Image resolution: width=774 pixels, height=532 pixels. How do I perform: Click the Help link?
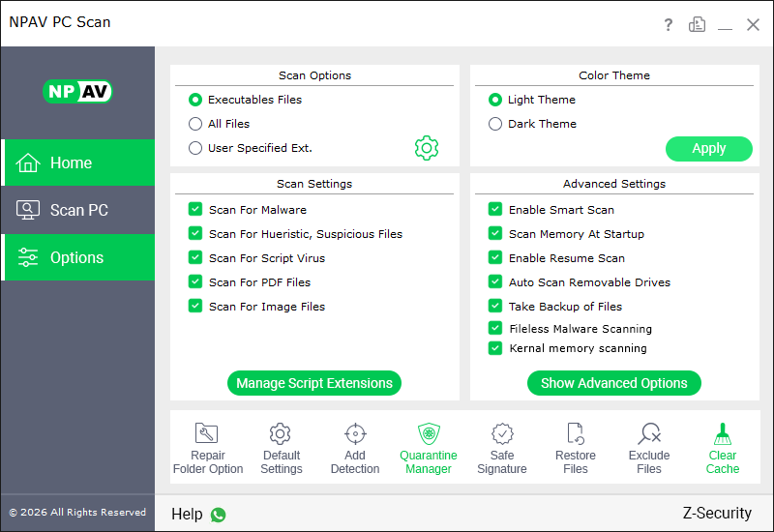point(187,515)
